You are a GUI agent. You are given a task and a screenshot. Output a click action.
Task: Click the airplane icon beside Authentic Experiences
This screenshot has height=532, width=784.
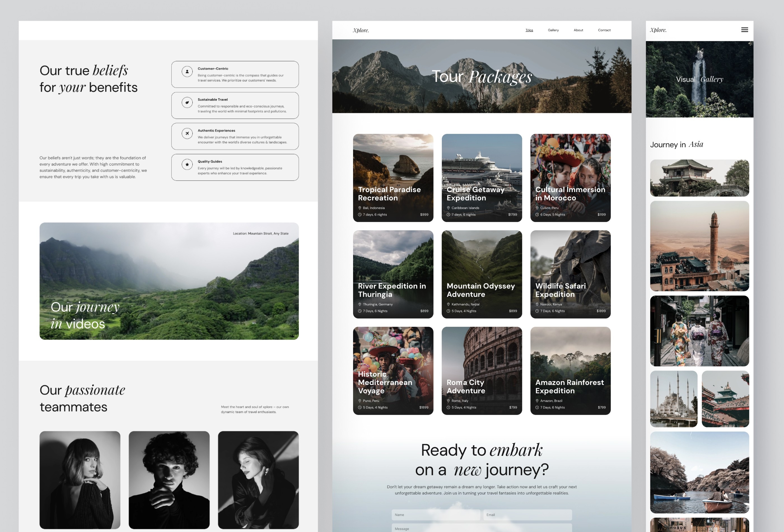[187, 134]
